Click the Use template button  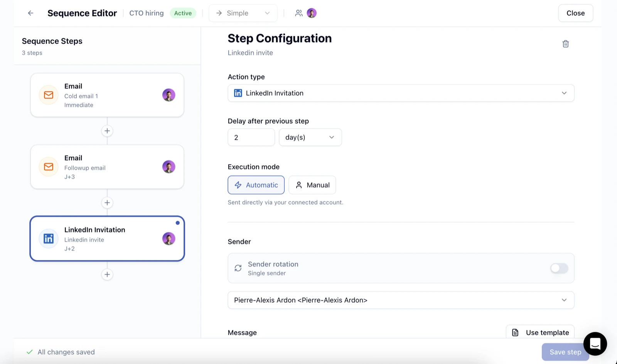(x=540, y=332)
